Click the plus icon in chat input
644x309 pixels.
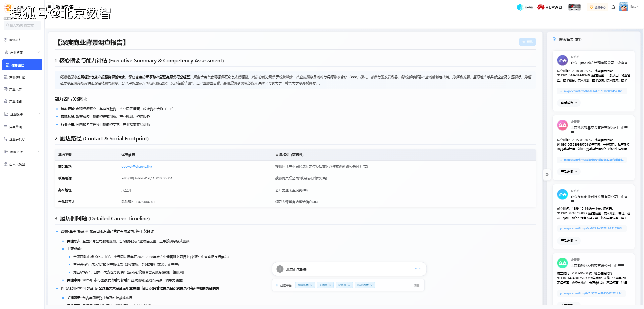[280, 269]
